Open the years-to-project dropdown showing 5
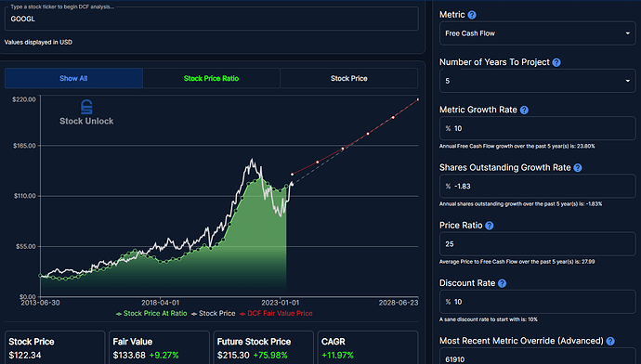 point(538,81)
